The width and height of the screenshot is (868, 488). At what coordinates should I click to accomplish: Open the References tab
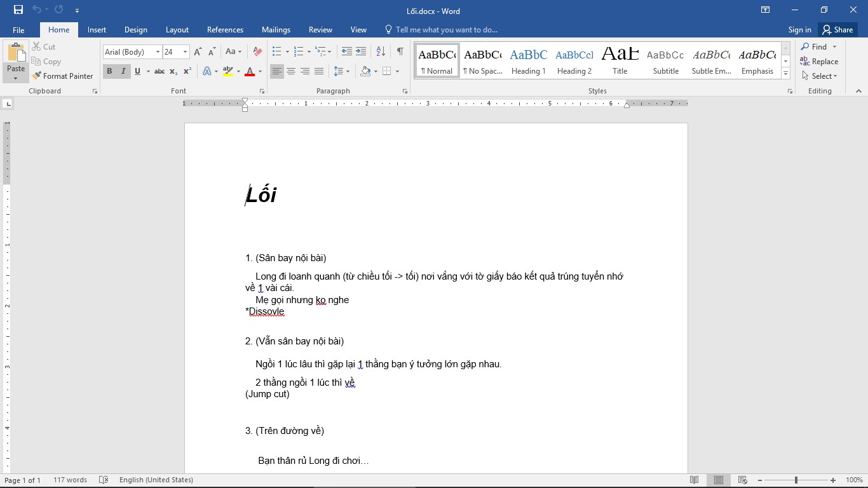(x=225, y=30)
